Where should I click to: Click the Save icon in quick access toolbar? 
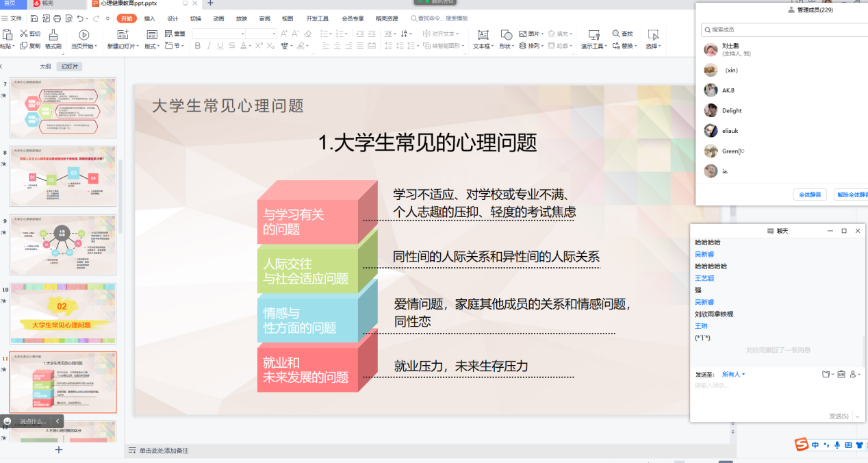33,18
